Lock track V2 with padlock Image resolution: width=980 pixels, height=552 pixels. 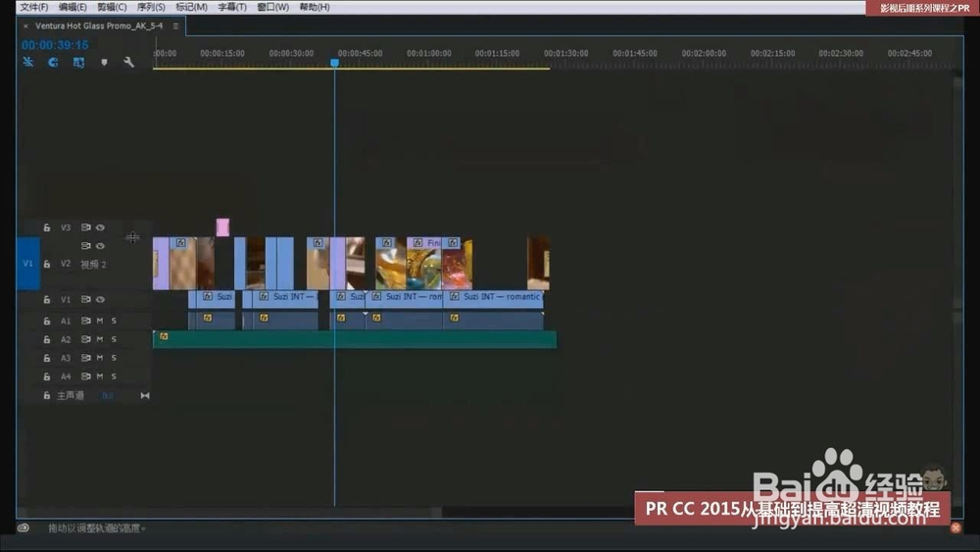[x=47, y=264]
